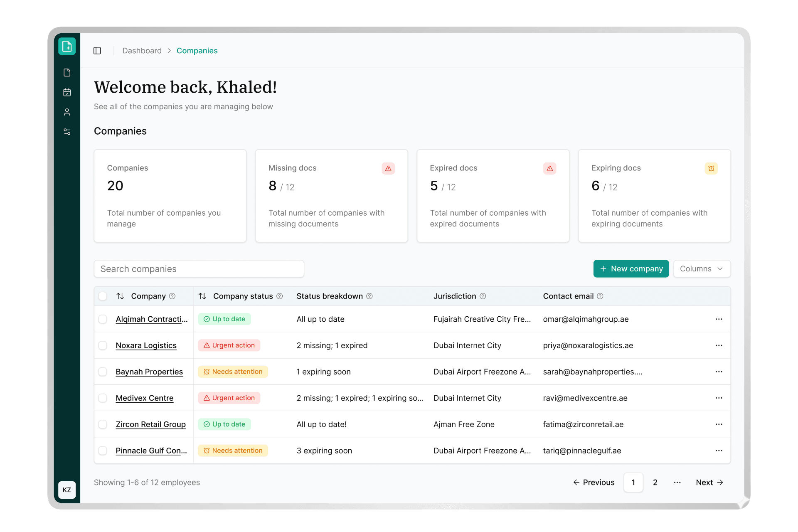Viewport: 798px width, 532px height.
Task: Sort by the Company status column arrows
Action: (202, 296)
